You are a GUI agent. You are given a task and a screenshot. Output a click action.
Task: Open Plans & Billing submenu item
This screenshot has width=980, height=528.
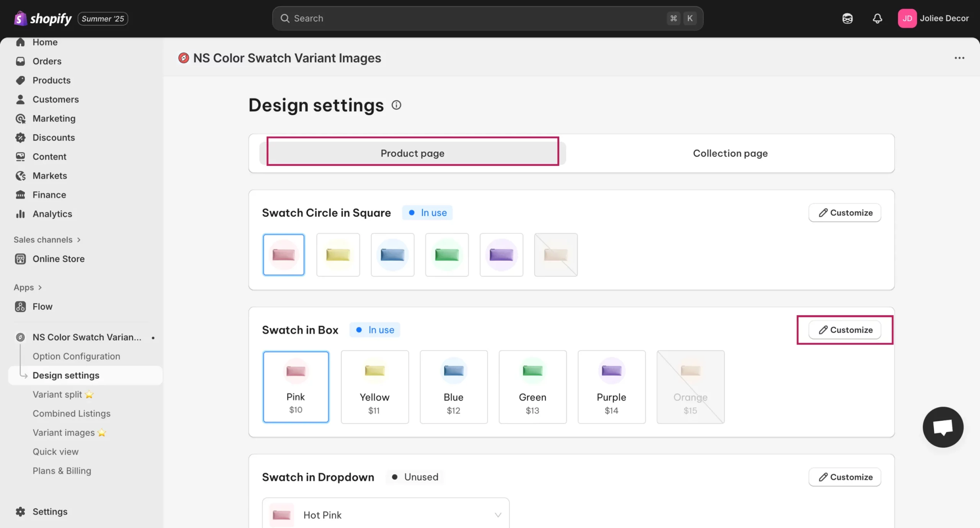(x=62, y=471)
